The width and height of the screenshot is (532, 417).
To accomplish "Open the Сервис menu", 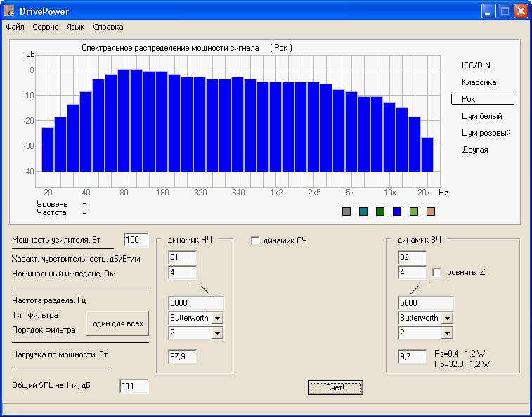I will pyautogui.click(x=45, y=27).
